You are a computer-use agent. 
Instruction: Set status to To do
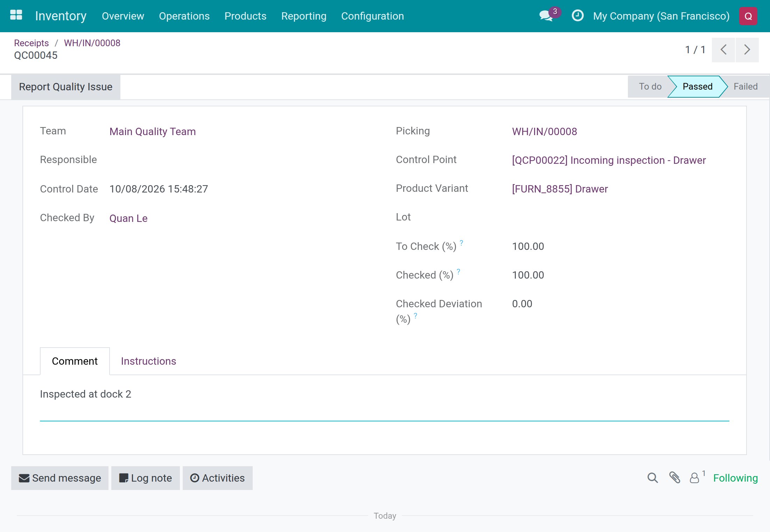(x=650, y=86)
